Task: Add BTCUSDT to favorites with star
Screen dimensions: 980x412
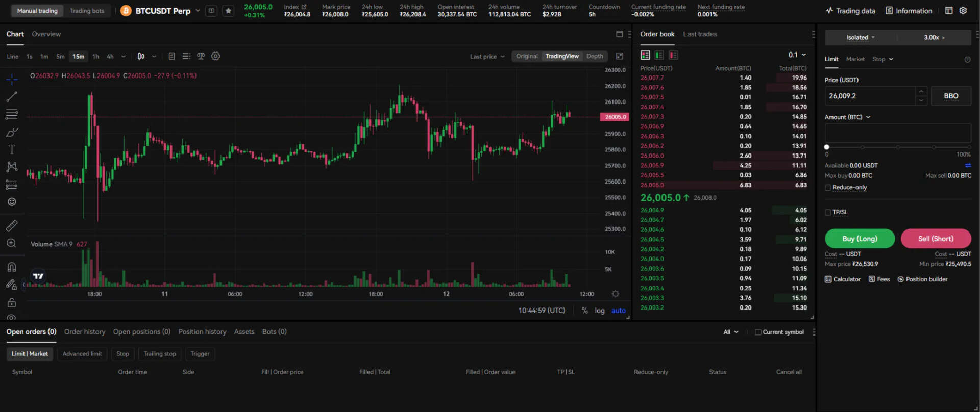Action: pyautogui.click(x=228, y=11)
